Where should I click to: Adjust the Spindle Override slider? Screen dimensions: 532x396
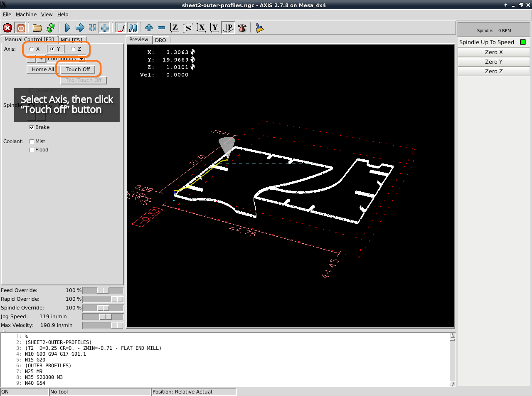[103, 308]
